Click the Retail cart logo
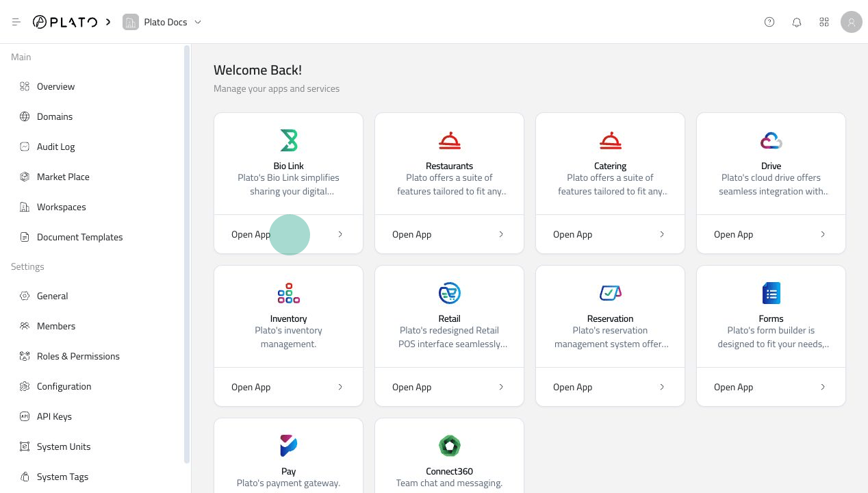 [x=450, y=293]
